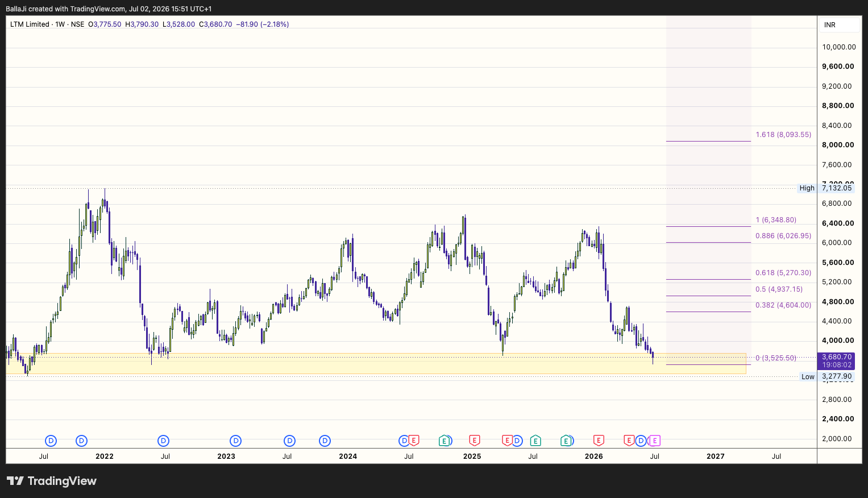
Task: Click the change value −81.90 (−2.18%)
Action: point(263,24)
